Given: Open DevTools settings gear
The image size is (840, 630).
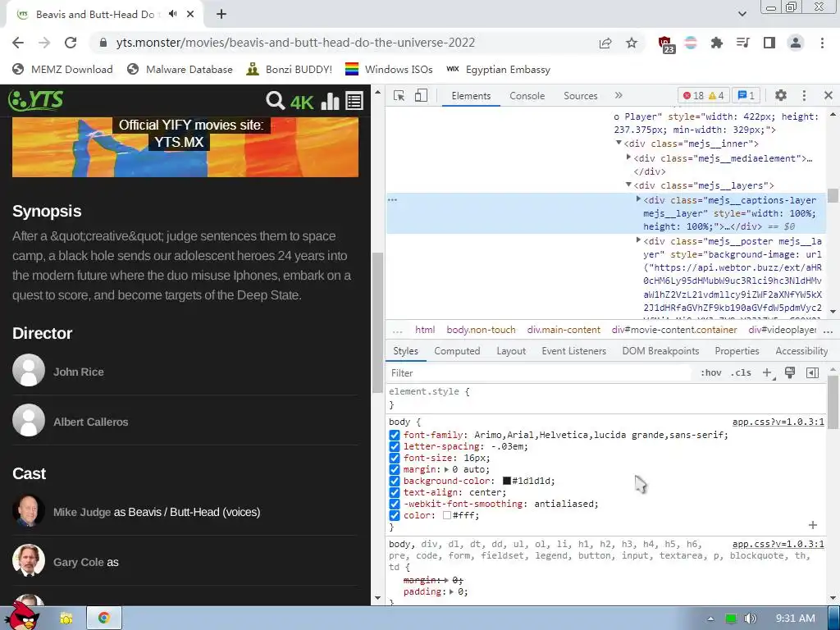Looking at the screenshot, I should point(781,95).
